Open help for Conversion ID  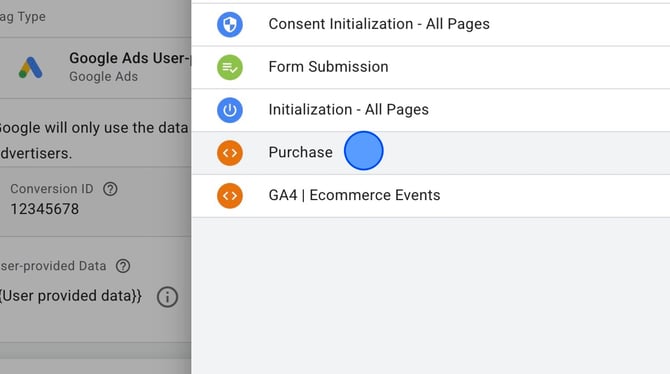[x=110, y=188]
